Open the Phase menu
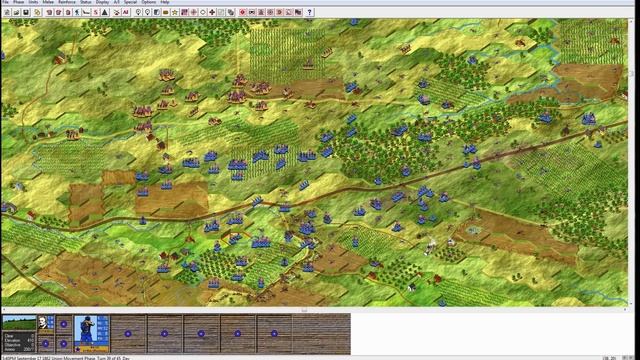 [19, 2]
